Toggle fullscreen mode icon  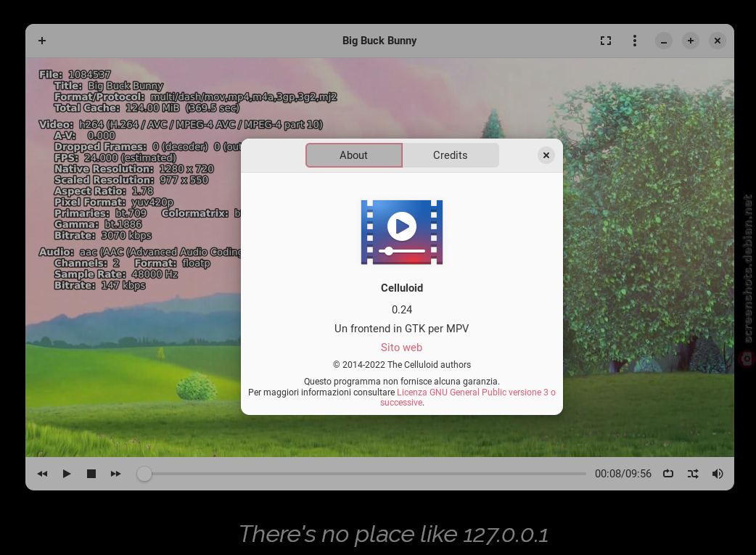point(606,41)
